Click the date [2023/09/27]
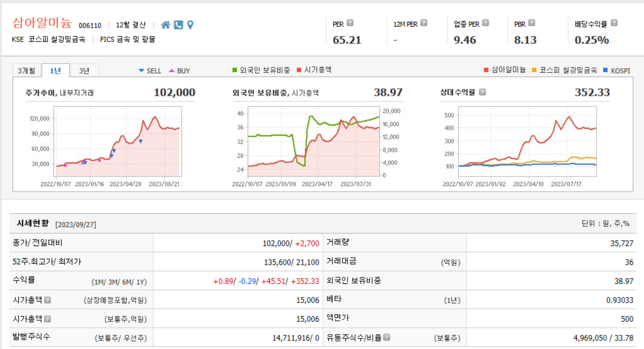This screenshot has width=644, height=349. [76, 224]
